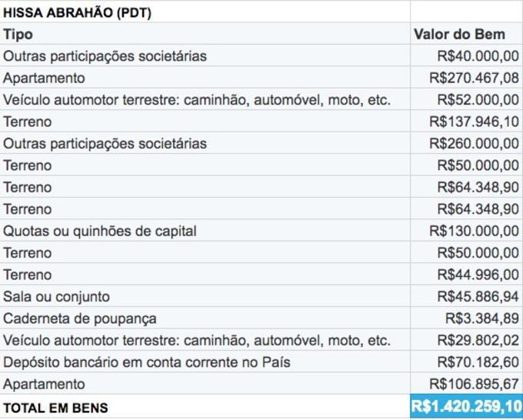
Task: Click the blue highlighted total R$1.420.259,10
Action: point(466,406)
